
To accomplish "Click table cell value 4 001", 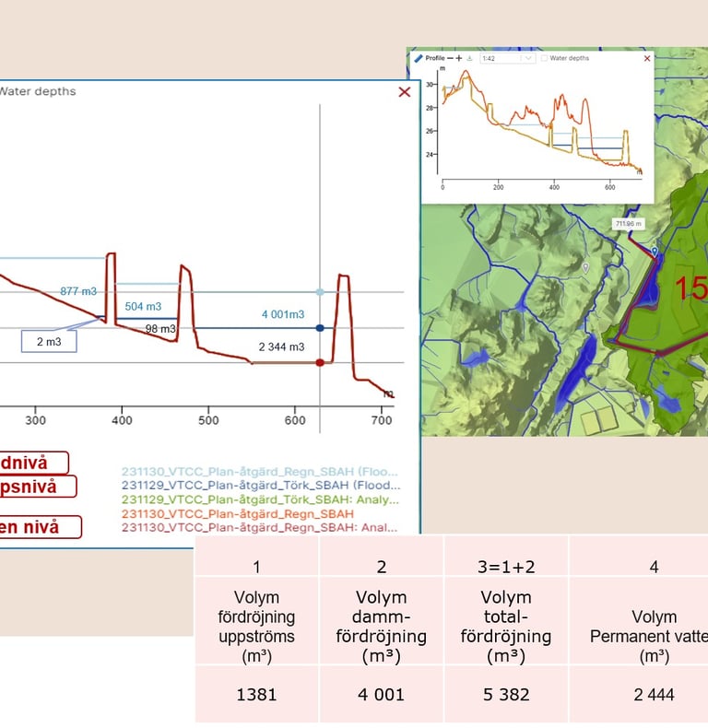I will [381, 695].
